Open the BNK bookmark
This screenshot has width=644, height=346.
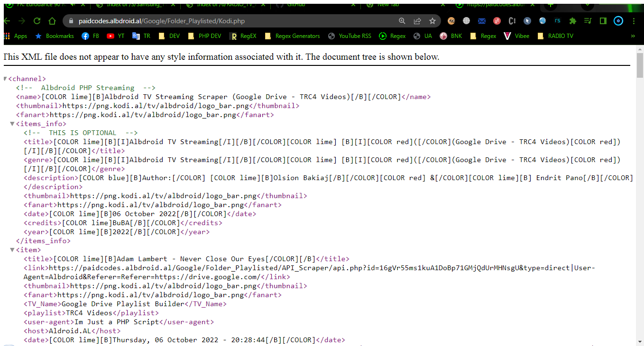click(451, 36)
